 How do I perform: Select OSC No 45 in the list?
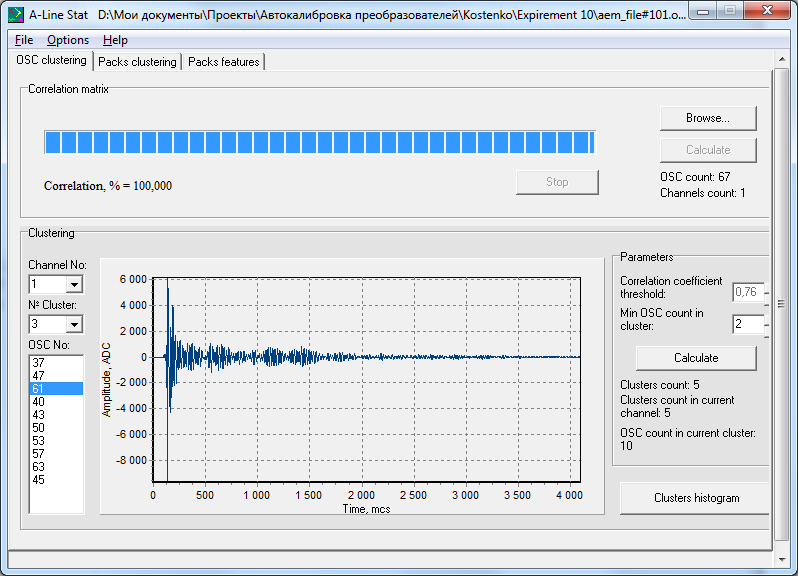[56, 479]
